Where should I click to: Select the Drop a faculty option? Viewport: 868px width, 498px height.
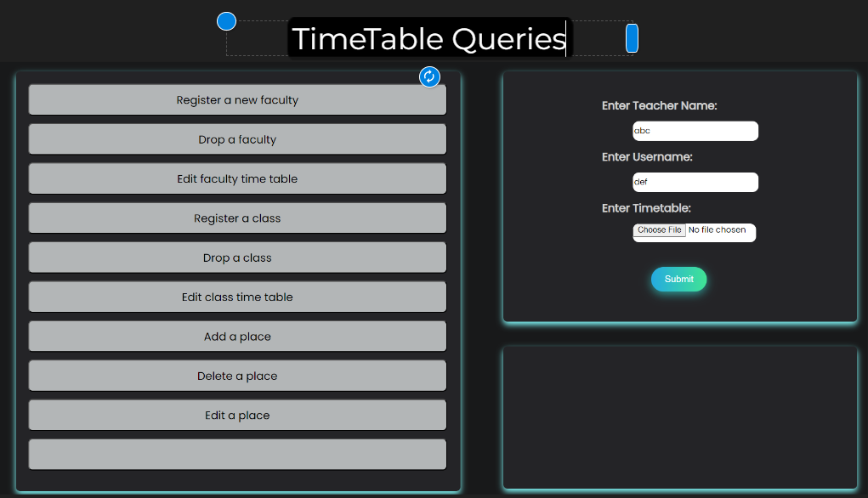tap(237, 139)
